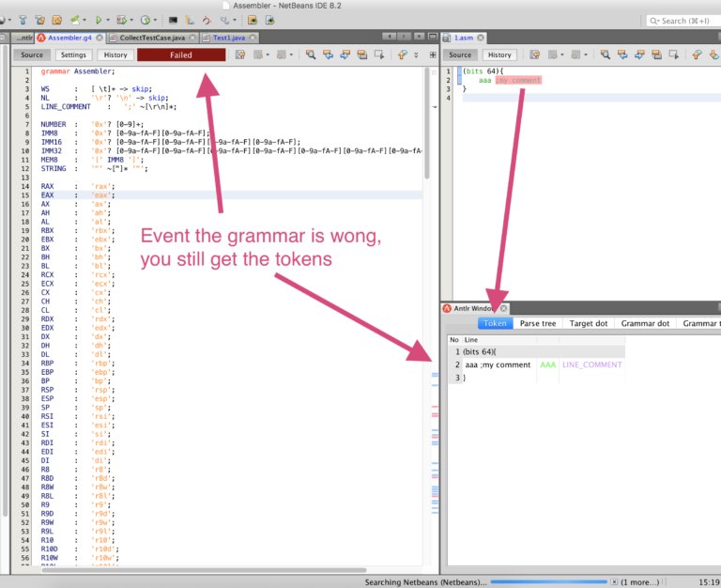The width and height of the screenshot is (721, 588).
Task: Open the Profile Project clock icon
Action: 146,21
